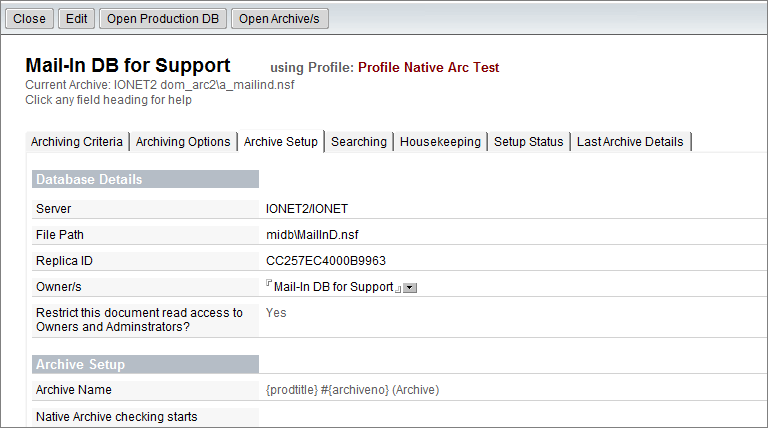
Task: Open the Housekeeping tab
Action: coord(440,142)
